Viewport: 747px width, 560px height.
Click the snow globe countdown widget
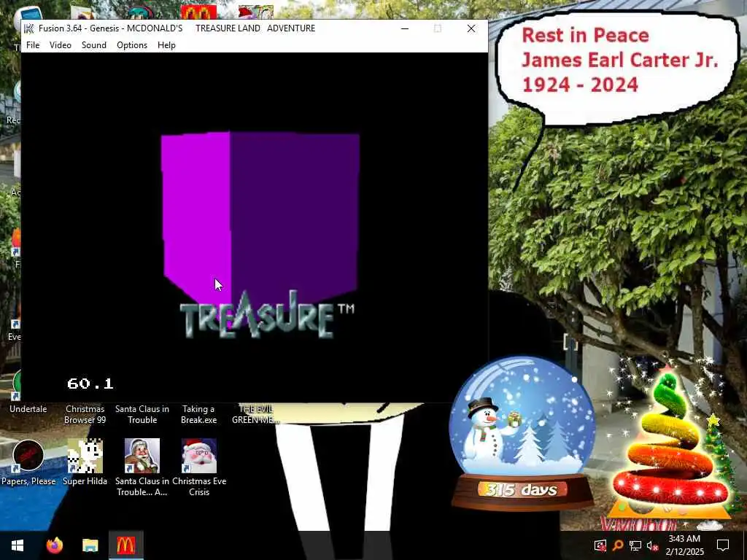[x=522, y=432]
